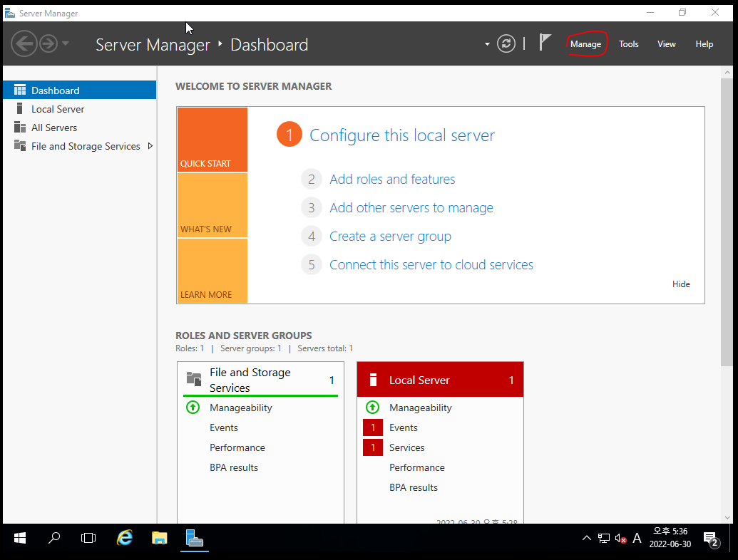Image resolution: width=738 pixels, height=560 pixels.
Task: Select the WHAT'S NEW tile
Action: [212, 205]
